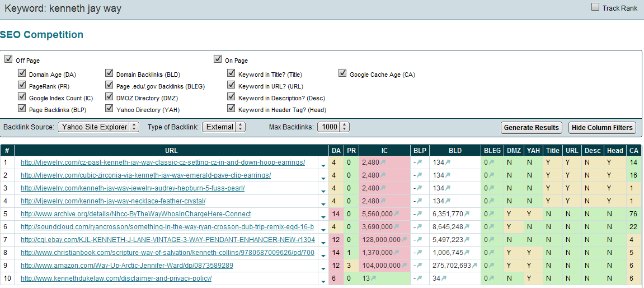Open the Type of Backlink dropdown

click(224, 127)
